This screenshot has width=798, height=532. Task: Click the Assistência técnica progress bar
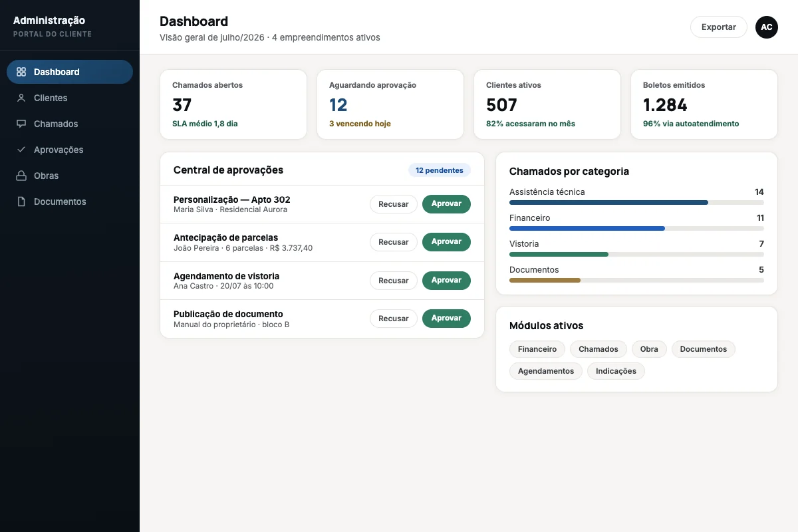(x=636, y=202)
